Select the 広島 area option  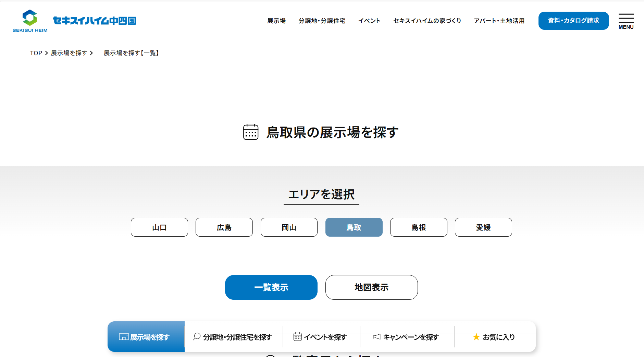224,227
